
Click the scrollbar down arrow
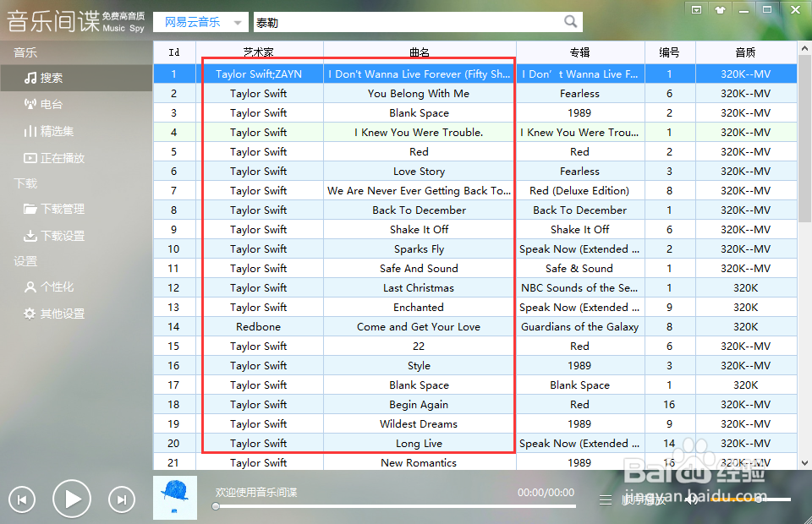pos(804,463)
